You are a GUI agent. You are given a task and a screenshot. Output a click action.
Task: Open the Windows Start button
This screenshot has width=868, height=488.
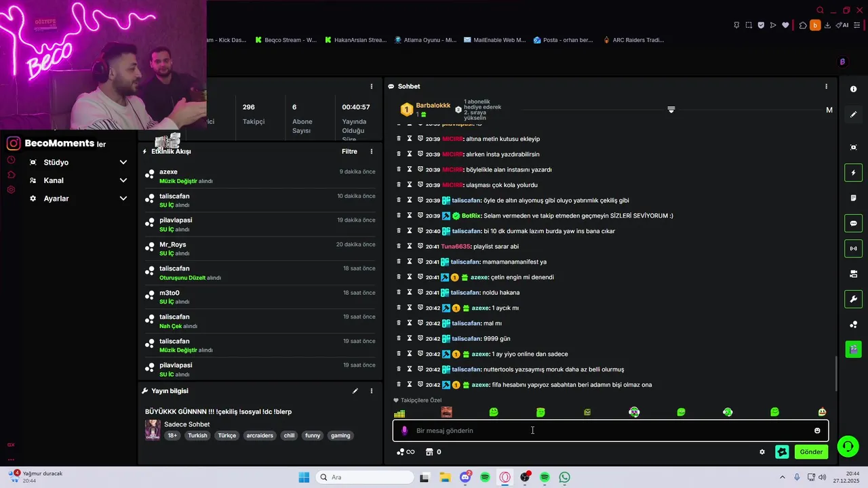[304, 477]
